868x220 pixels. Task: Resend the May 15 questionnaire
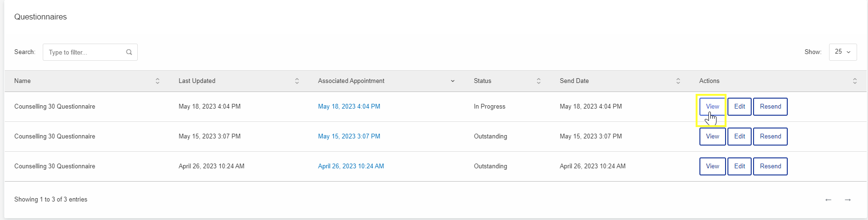point(770,137)
